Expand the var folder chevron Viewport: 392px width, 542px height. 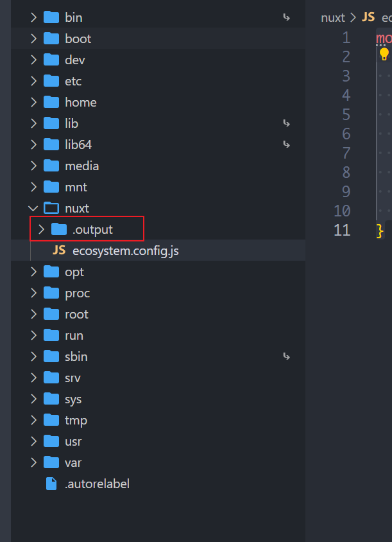33,462
